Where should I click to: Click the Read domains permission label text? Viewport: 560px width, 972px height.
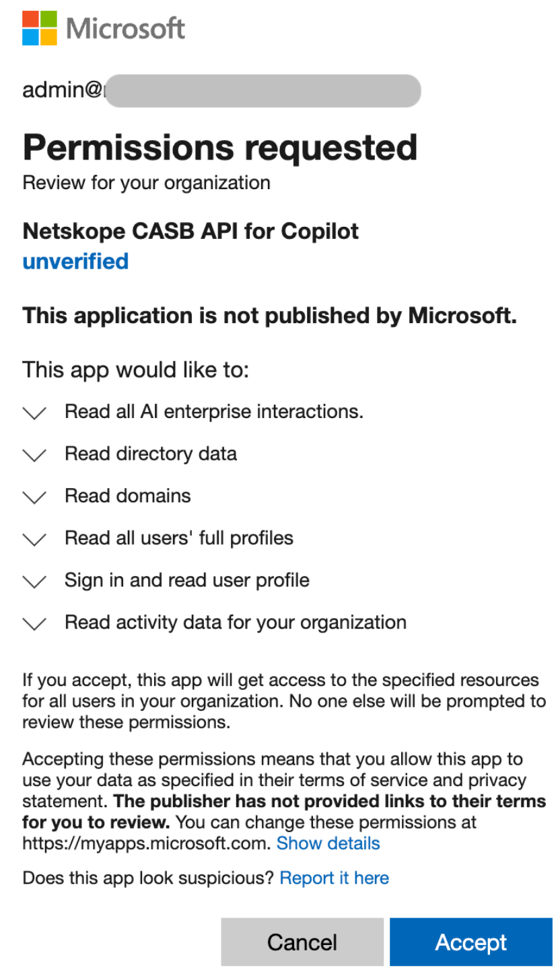[128, 496]
